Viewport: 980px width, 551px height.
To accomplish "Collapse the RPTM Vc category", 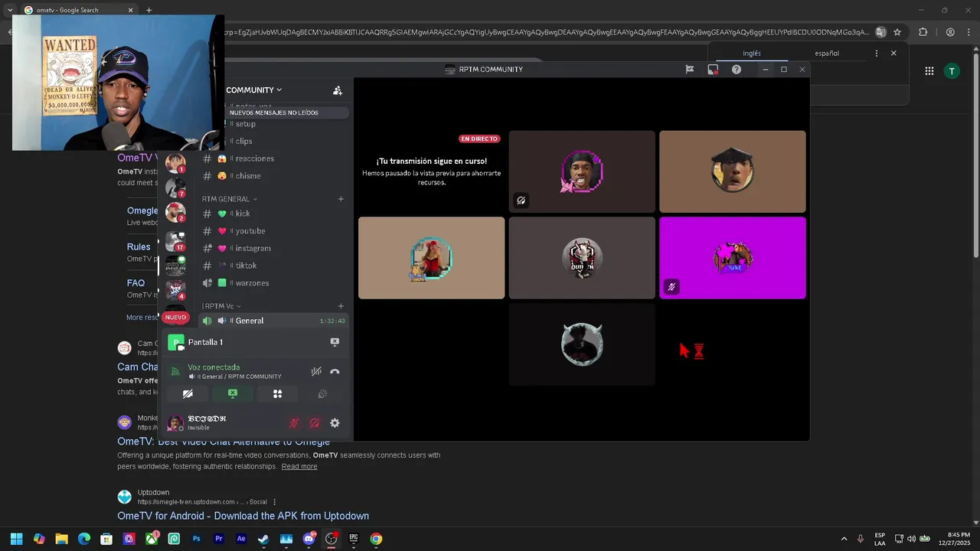I will [220, 306].
